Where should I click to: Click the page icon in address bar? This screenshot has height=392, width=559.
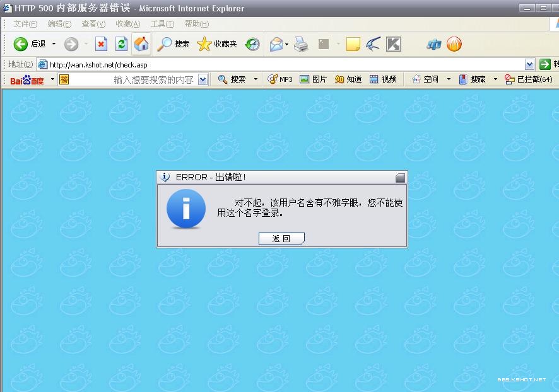pos(43,64)
